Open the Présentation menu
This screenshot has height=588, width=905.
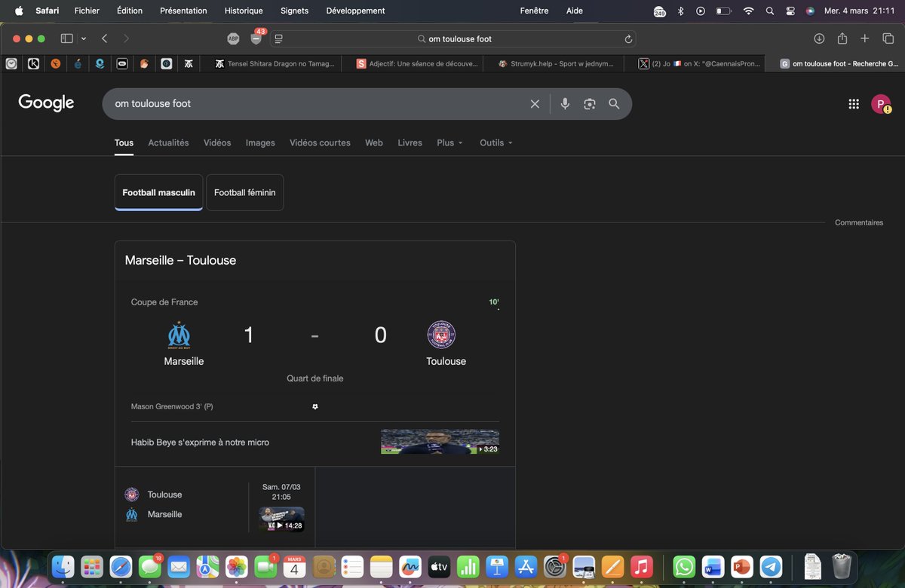tap(183, 11)
